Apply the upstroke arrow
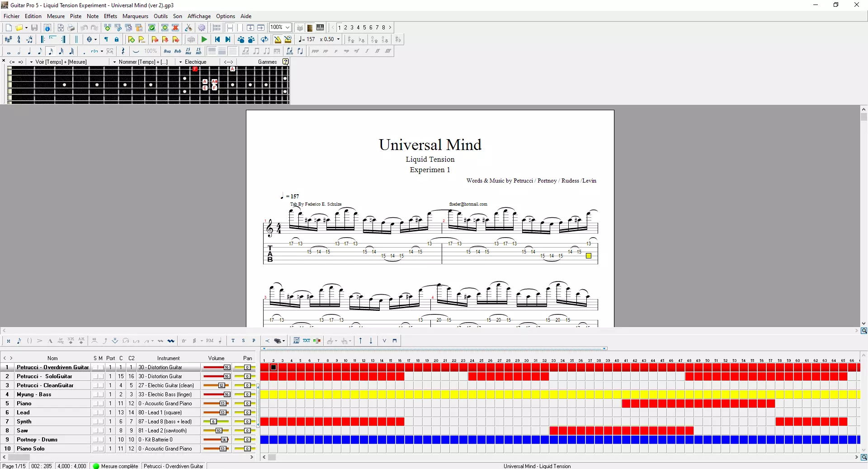868x469 pixels. pos(360,341)
